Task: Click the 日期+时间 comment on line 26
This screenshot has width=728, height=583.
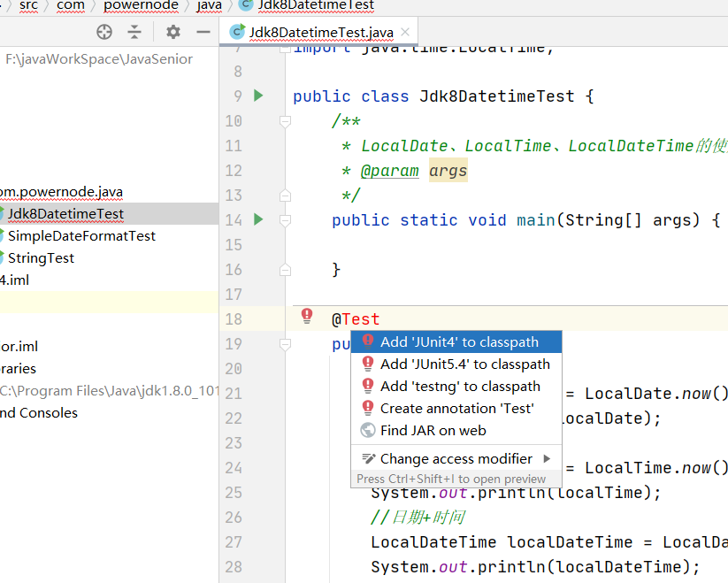Action: 418,517
